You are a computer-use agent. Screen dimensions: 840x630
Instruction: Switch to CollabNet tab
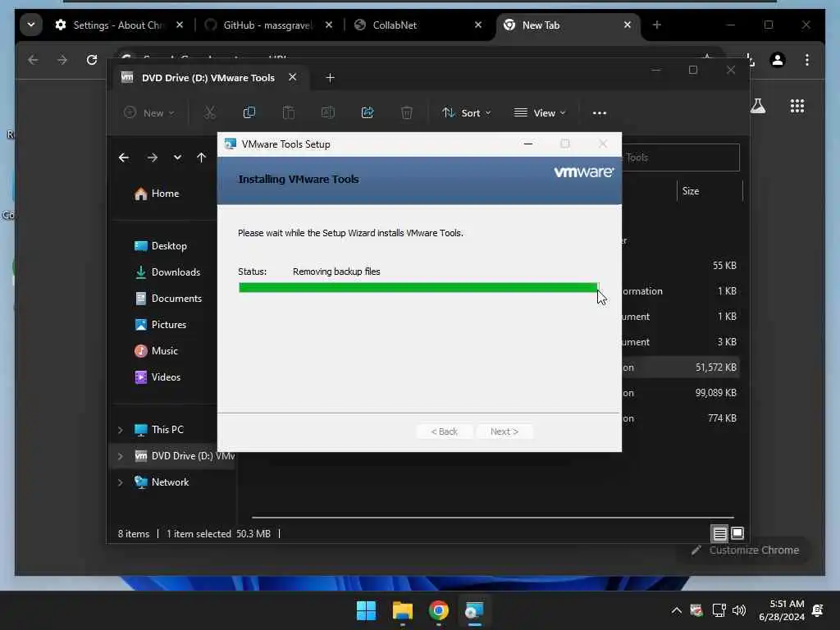395,25
